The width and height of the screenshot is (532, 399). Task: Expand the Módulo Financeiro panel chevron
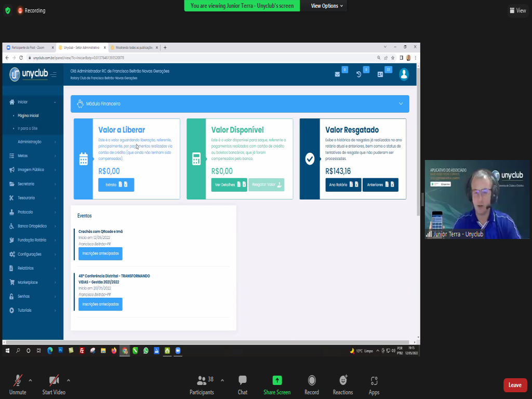coord(401,104)
